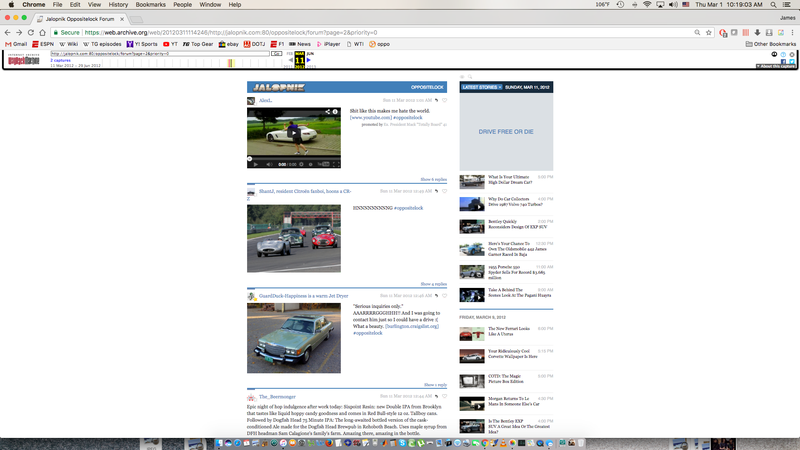Open the '2 captures' link
Viewport: 800px width, 450px height.
click(x=60, y=60)
